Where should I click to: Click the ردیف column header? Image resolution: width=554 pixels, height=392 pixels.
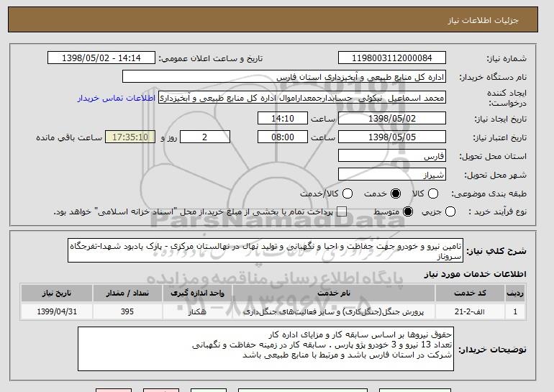(x=515, y=293)
